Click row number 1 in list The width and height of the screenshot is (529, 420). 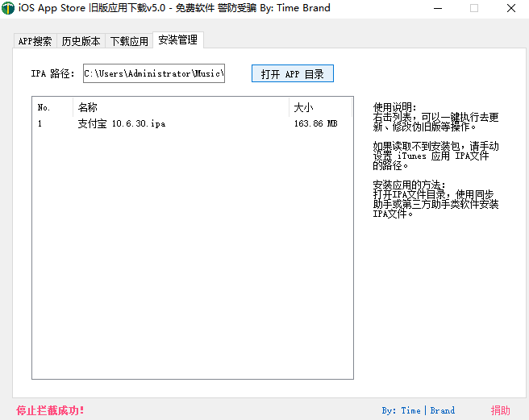click(x=40, y=124)
